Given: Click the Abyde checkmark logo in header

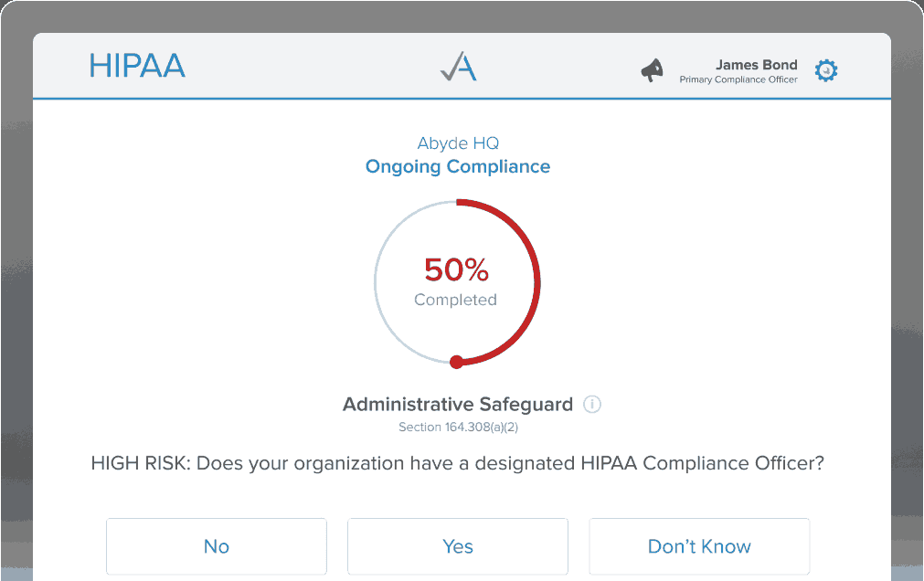Looking at the screenshot, I should click(x=458, y=68).
